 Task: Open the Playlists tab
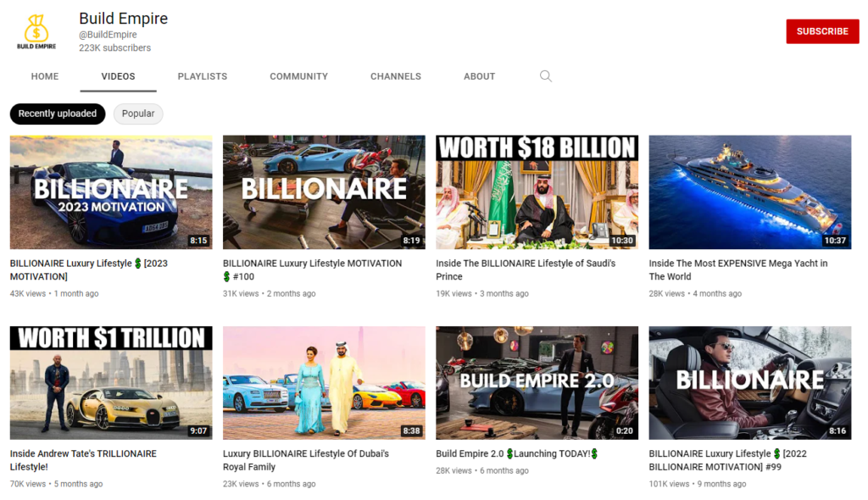(x=203, y=76)
